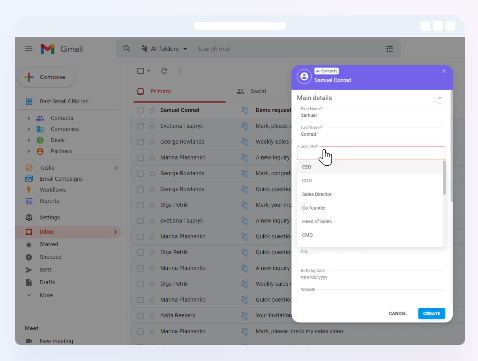478x361 pixels.
Task: Open search filter options icon
Action: [389, 49]
